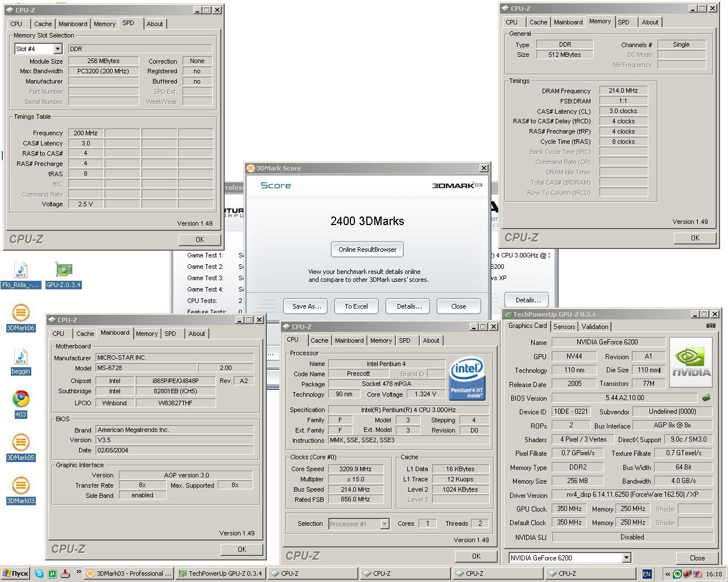Image resolution: width=728 pixels, height=582 pixels.
Task: Open the 3DMark06 desktop shortcut
Action: [x=20, y=318]
